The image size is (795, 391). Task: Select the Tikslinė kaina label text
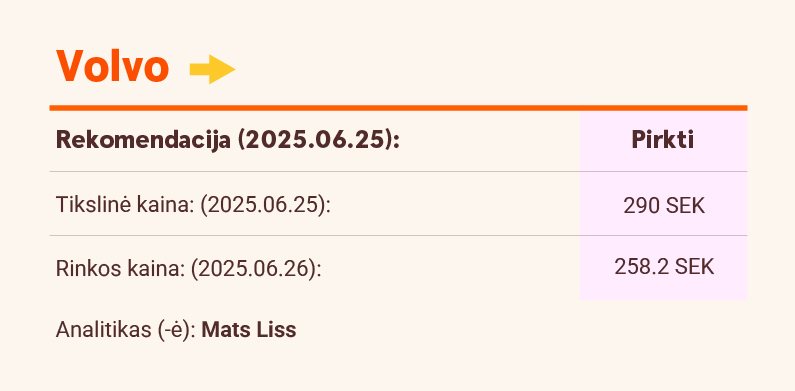(x=125, y=205)
